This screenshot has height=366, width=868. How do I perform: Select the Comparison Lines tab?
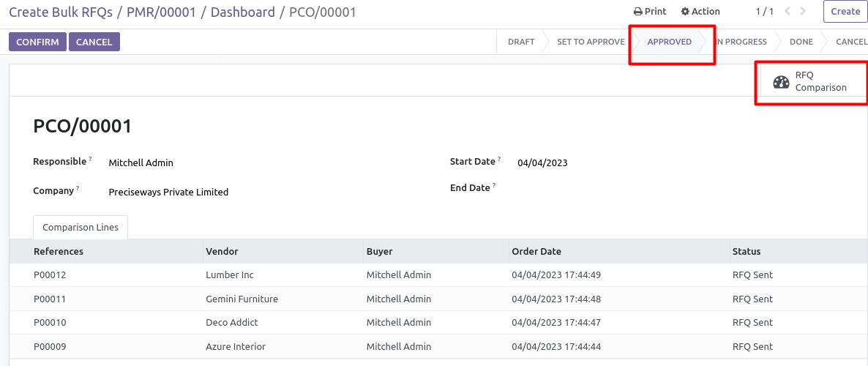81,227
